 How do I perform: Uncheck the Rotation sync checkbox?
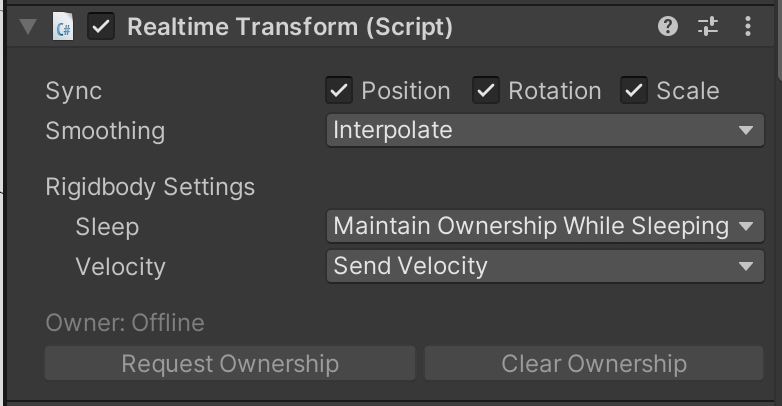tap(486, 91)
